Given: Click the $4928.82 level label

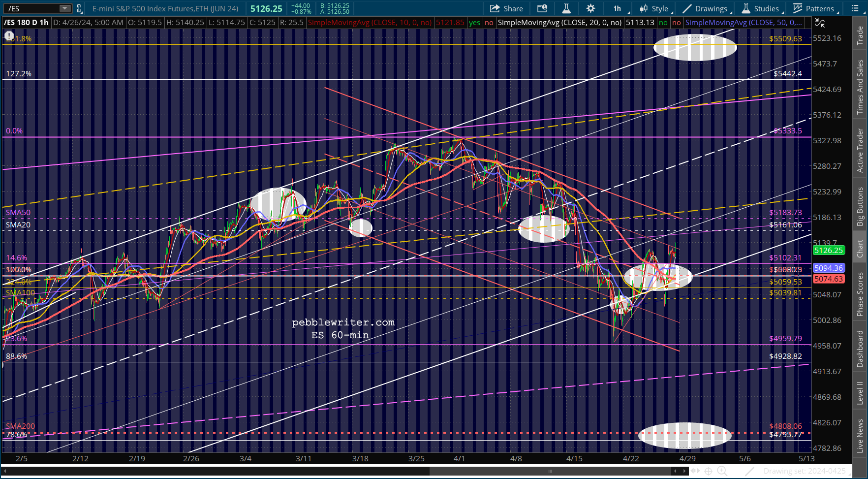Looking at the screenshot, I should [x=786, y=356].
